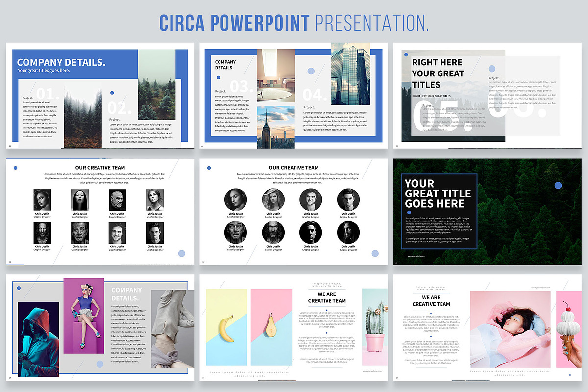Click the blue circle icon on Company Details slide
This screenshot has height=392, width=588.
click(113, 93)
